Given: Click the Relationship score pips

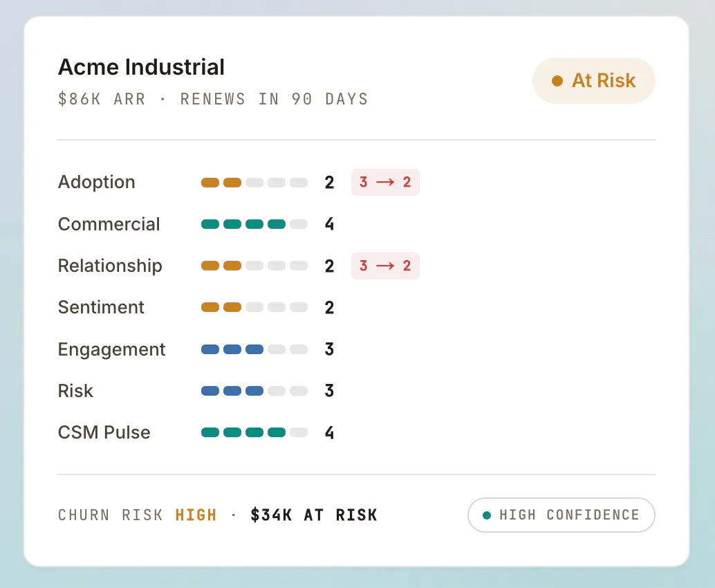Looking at the screenshot, I should 254,266.
